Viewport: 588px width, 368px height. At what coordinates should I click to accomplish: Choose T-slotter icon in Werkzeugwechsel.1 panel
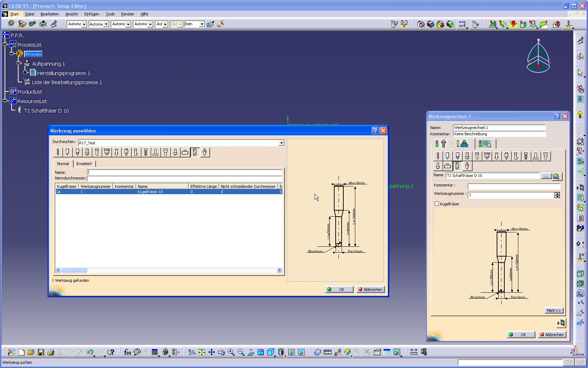coord(536,156)
